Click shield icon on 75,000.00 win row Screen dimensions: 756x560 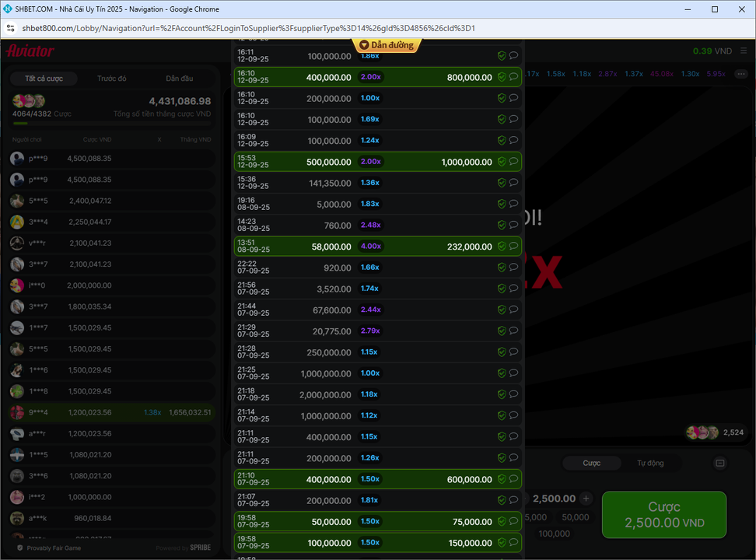[x=502, y=521]
